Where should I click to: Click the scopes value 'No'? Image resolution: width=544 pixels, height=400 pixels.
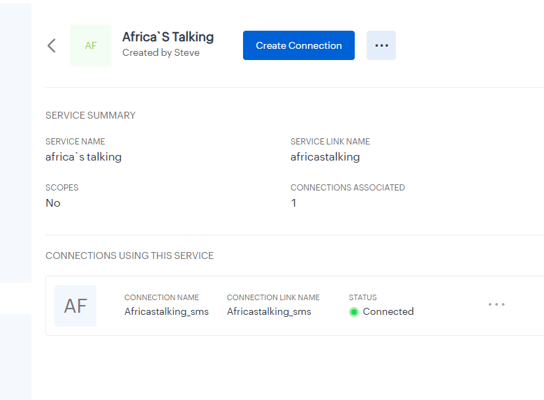click(53, 203)
